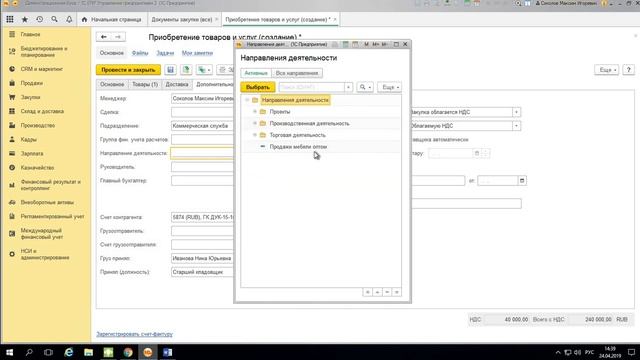Expand Производственная деятельность folder

click(x=255, y=123)
